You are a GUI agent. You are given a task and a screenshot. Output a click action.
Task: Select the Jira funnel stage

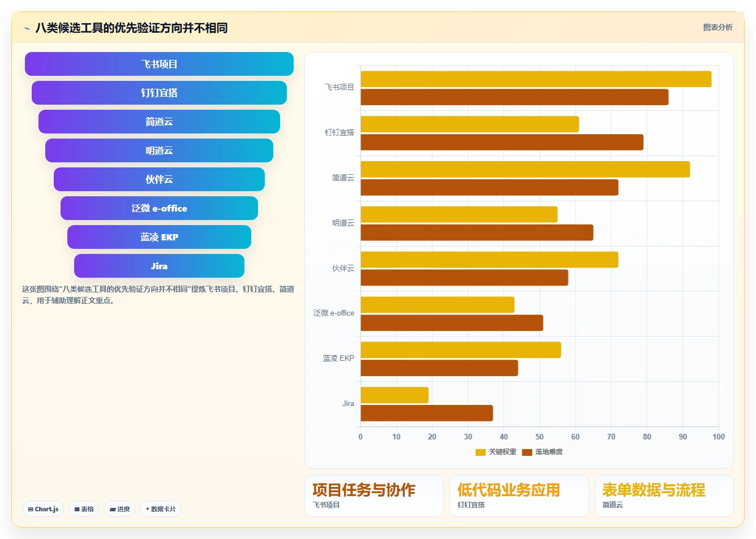[x=159, y=266]
